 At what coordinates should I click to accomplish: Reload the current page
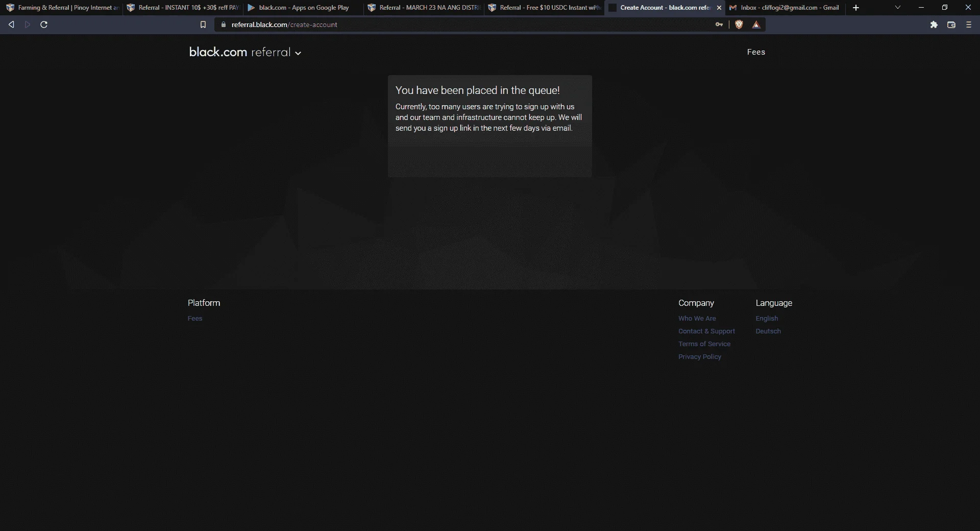point(44,25)
